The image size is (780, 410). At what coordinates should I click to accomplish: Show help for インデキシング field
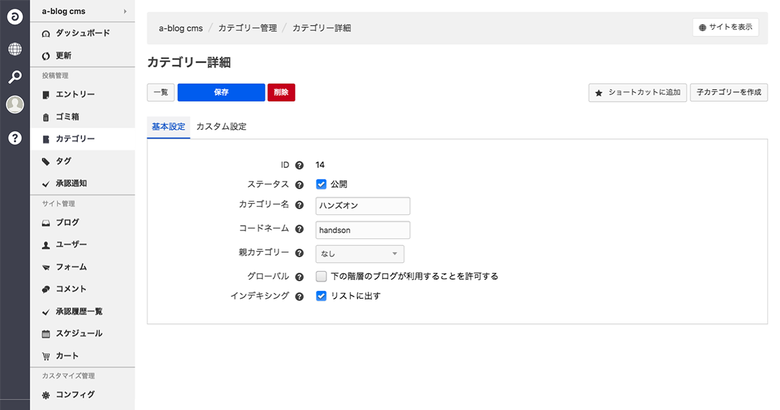[299, 297]
